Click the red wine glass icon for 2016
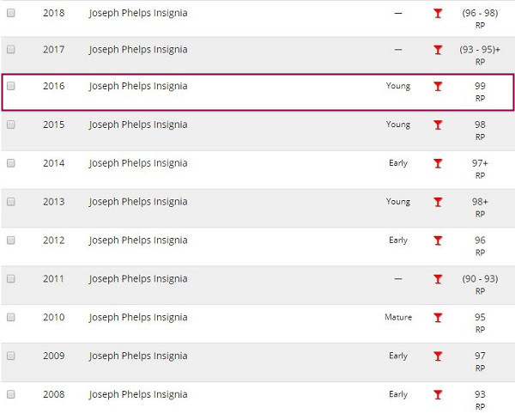The image size is (515, 420). (x=438, y=87)
